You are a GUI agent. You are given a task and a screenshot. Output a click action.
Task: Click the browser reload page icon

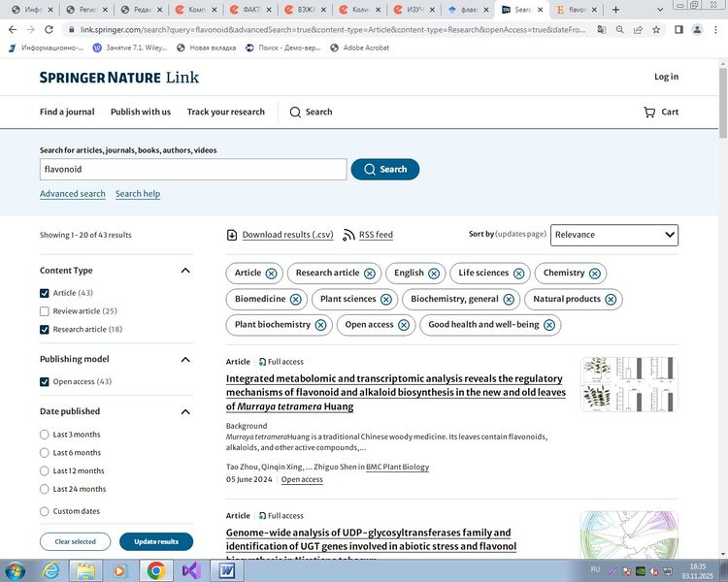[49, 29]
